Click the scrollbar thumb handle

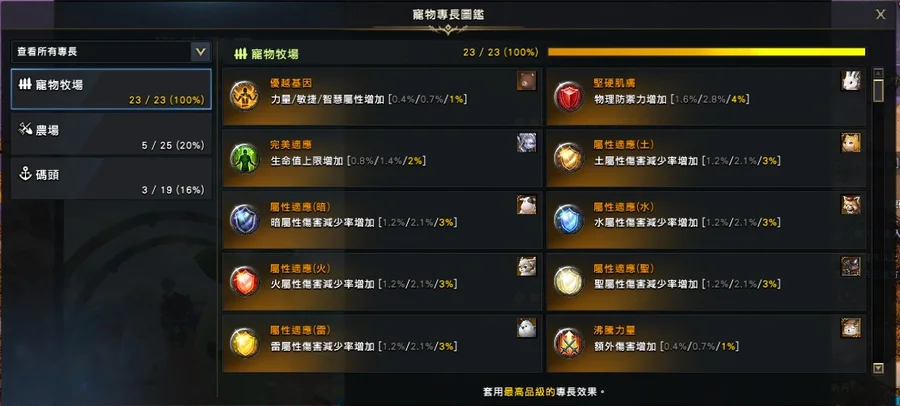point(878,91)
